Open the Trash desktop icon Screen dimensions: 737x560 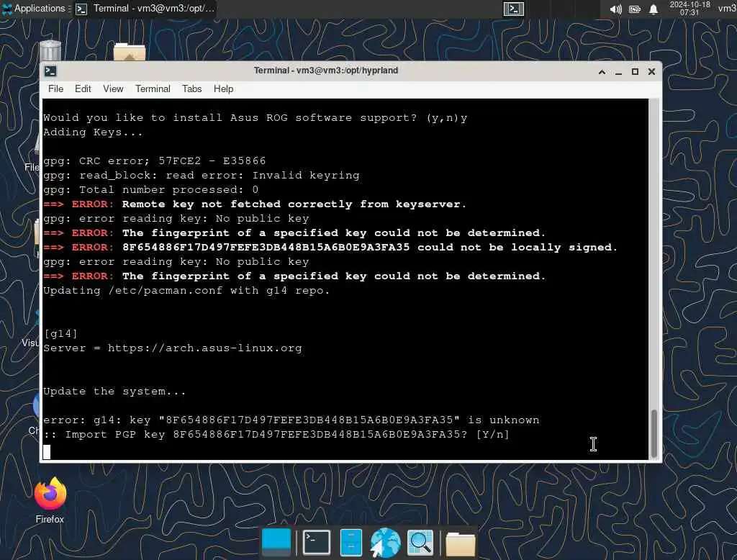pos(50,51)
